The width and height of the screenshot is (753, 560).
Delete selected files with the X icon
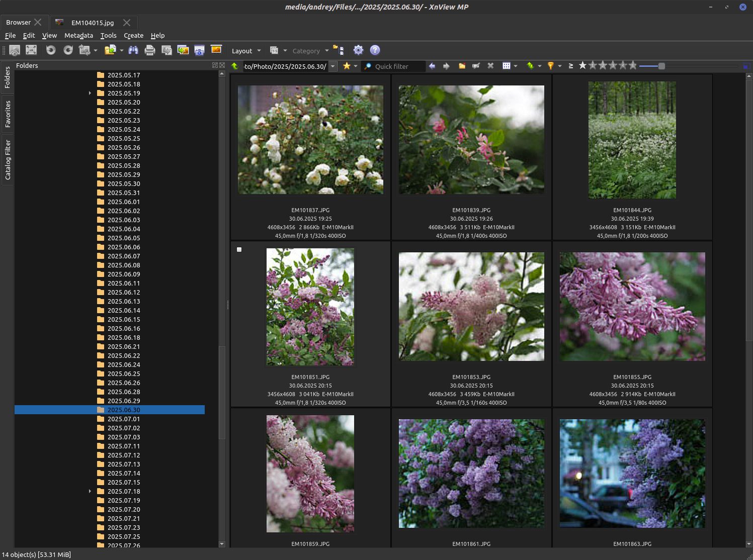coord(490,66)
